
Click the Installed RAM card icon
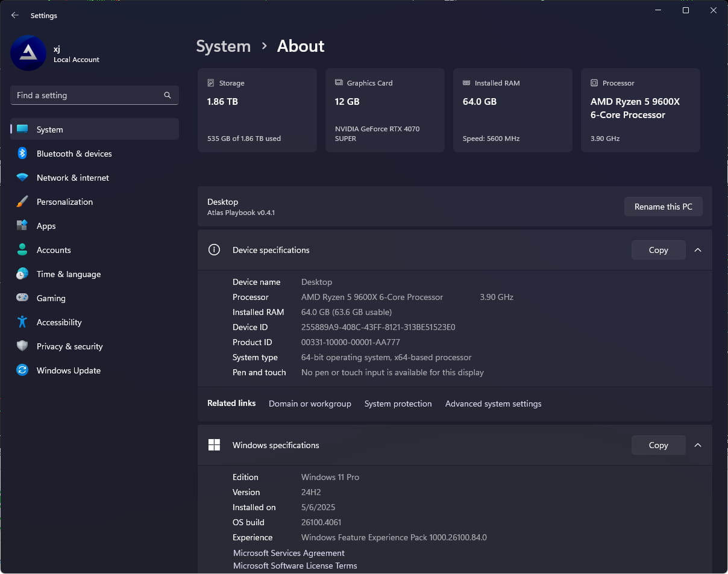click(x=466, y=83)
